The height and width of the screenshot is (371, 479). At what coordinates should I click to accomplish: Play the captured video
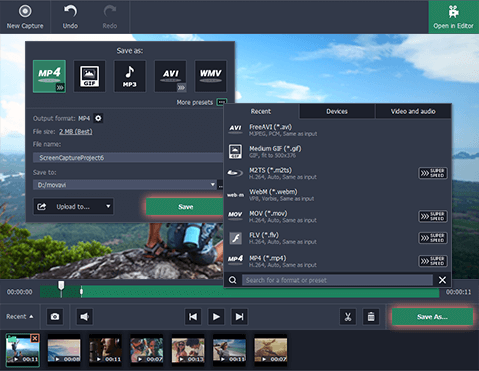(216, 316)
